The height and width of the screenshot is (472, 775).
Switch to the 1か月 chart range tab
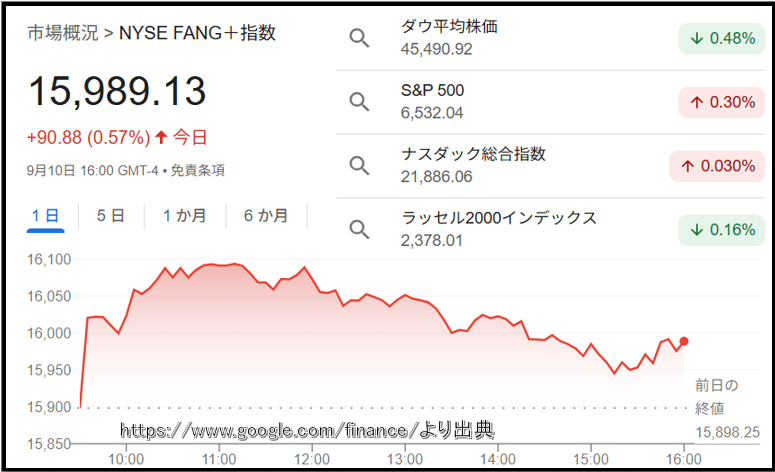tap(185, 216)
